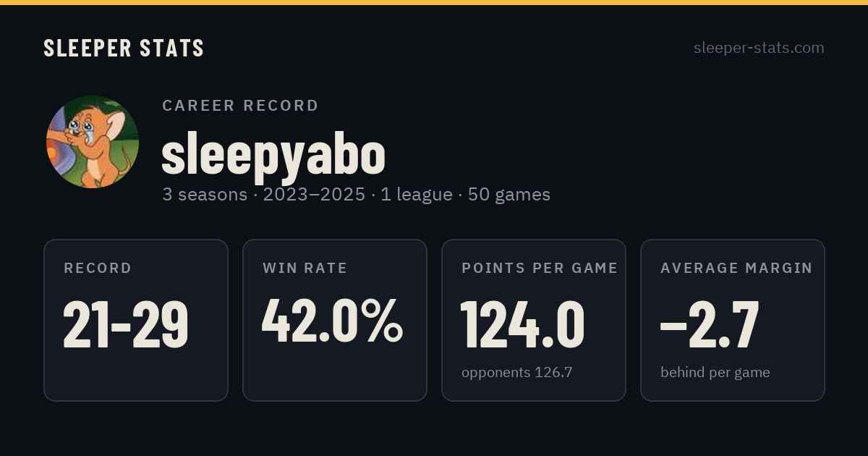The image size is (868, 456).
Task: Click the 42.0% win rate value
Action: point(332,321)
